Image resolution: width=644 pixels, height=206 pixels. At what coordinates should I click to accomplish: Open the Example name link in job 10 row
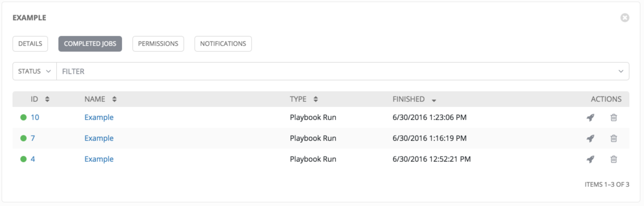(x=99, y=117)
